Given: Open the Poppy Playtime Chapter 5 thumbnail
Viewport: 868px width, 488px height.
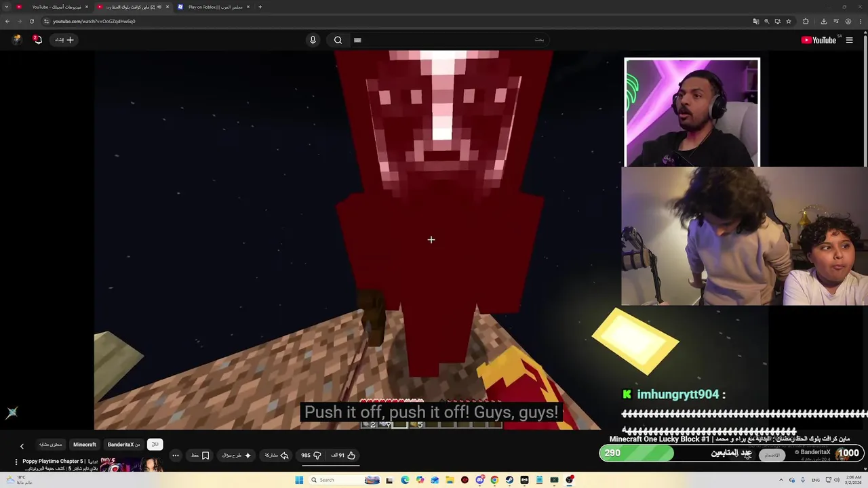Looking at the screenshot, I should point(132,464).
